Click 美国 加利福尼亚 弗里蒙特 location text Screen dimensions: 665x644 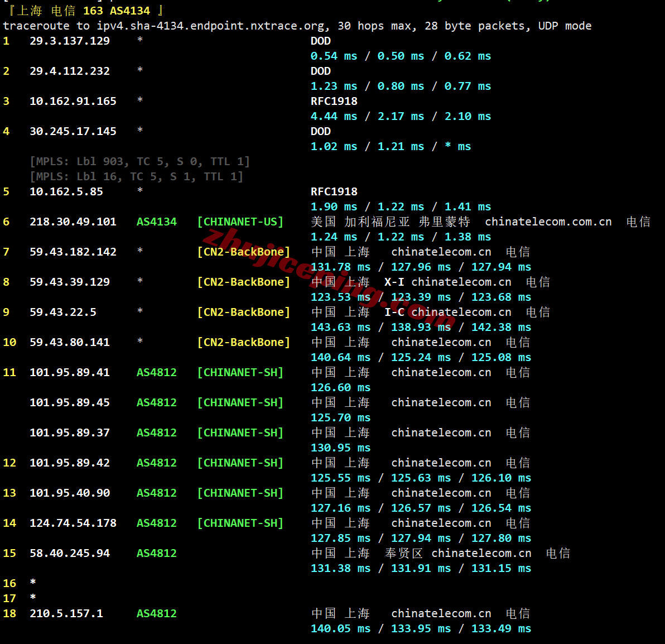391,222
